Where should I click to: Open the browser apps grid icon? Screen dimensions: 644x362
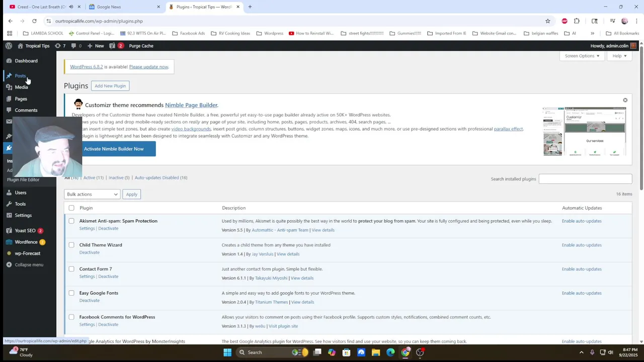[10, 33]
